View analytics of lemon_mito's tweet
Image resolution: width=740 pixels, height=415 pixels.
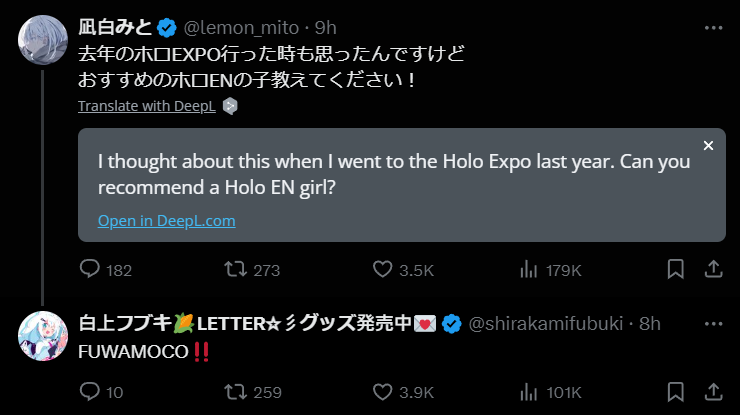(x=528, y=269)
